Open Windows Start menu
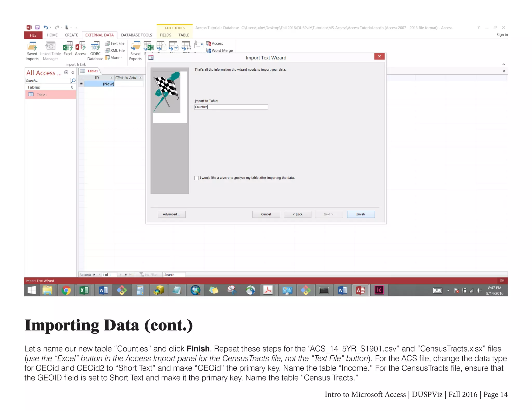The height and width of the screenshot is (411, 532). tap(32, 290)
